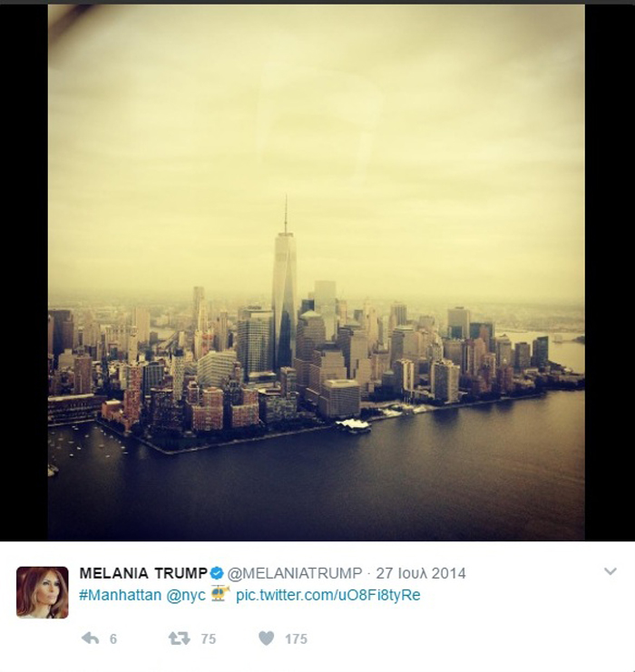This screenshot has height=672, width=635.
Task: Open the @MELANIATRUMP handle link
Action: 295,573
